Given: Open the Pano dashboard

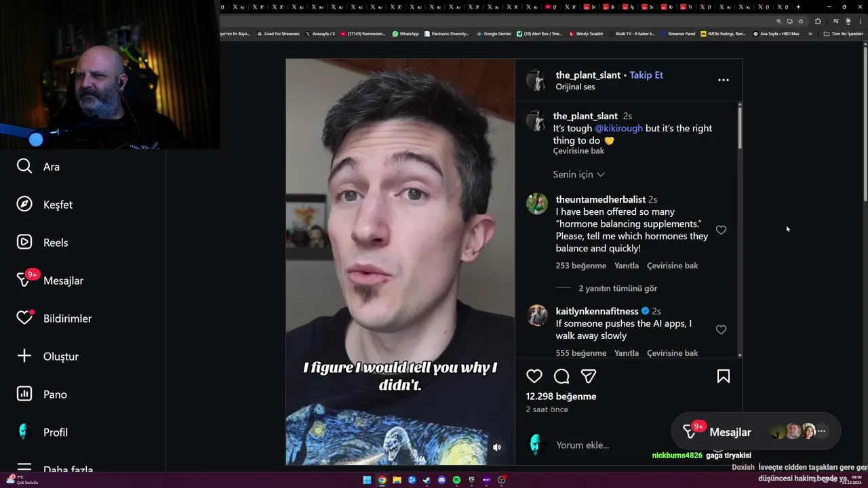Looking at the screenshot, I should 41,394.
